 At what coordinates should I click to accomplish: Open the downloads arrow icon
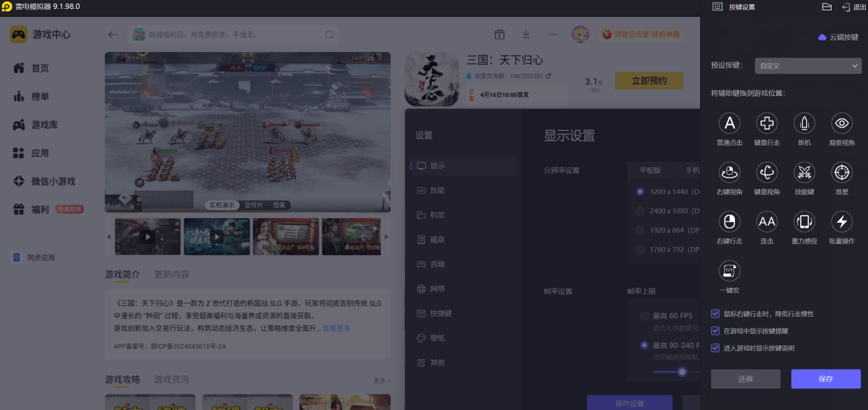526,34
